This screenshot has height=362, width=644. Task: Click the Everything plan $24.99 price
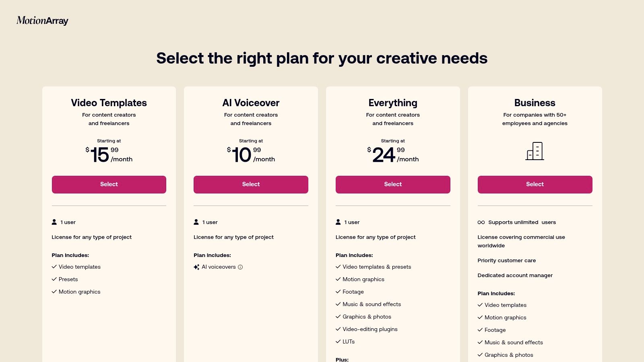coord(392,155)
